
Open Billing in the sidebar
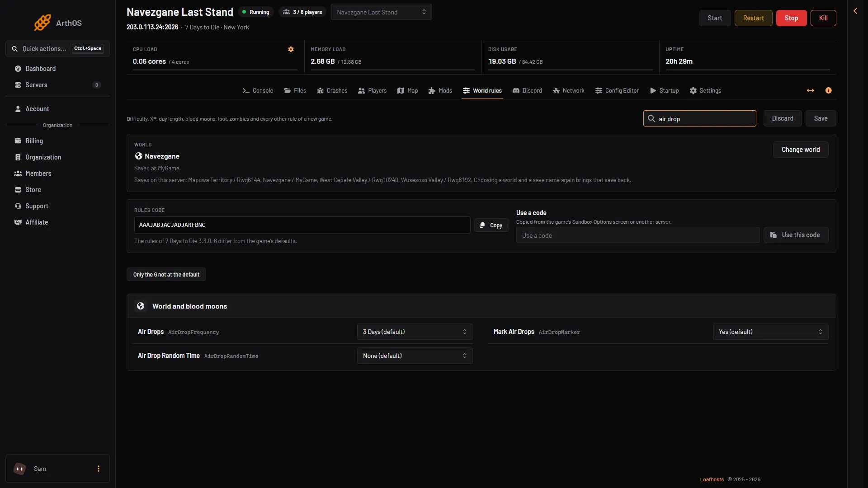pos(57,141)
